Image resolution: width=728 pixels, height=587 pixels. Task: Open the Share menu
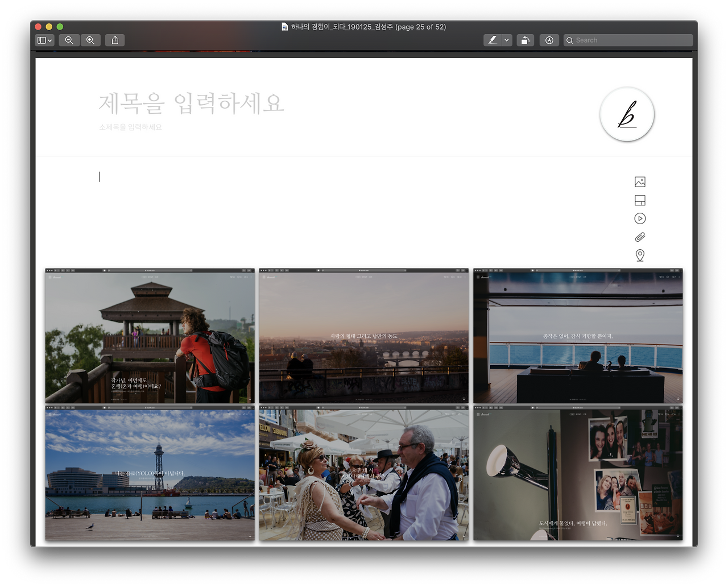(x=114, y=40)
